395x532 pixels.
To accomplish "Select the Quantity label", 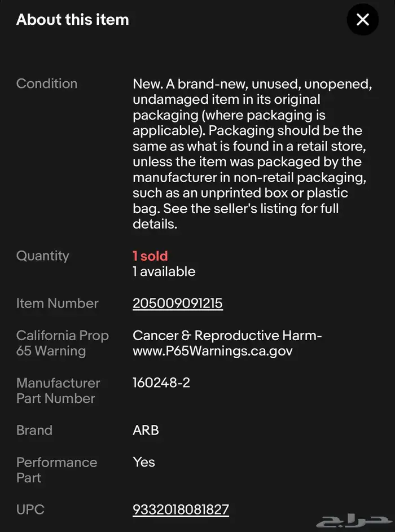I will point(43,256).
